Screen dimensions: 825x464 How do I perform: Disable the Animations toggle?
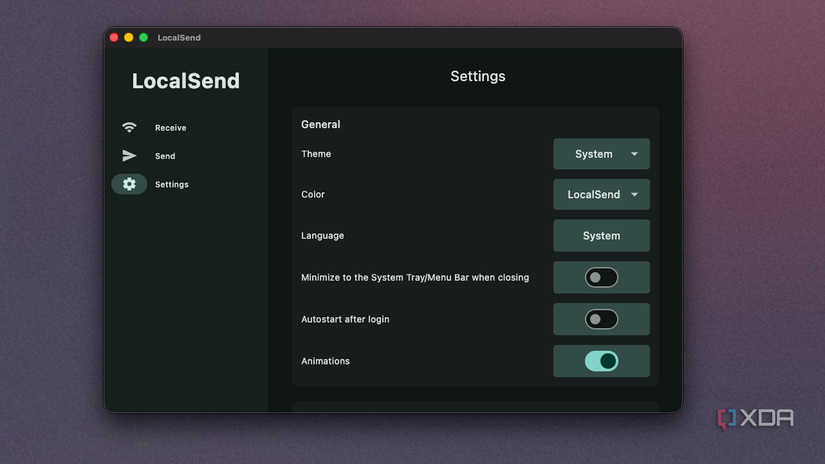click(601, 361)
